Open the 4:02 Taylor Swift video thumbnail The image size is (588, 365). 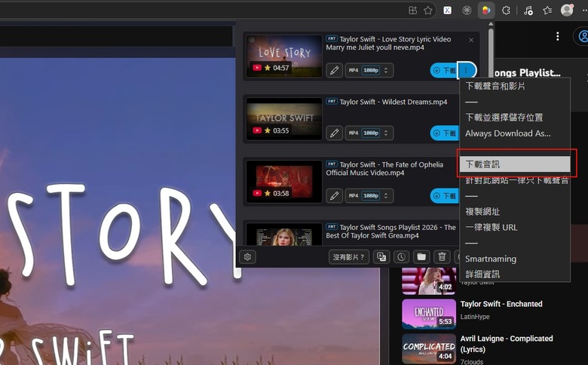click(429, 281)
